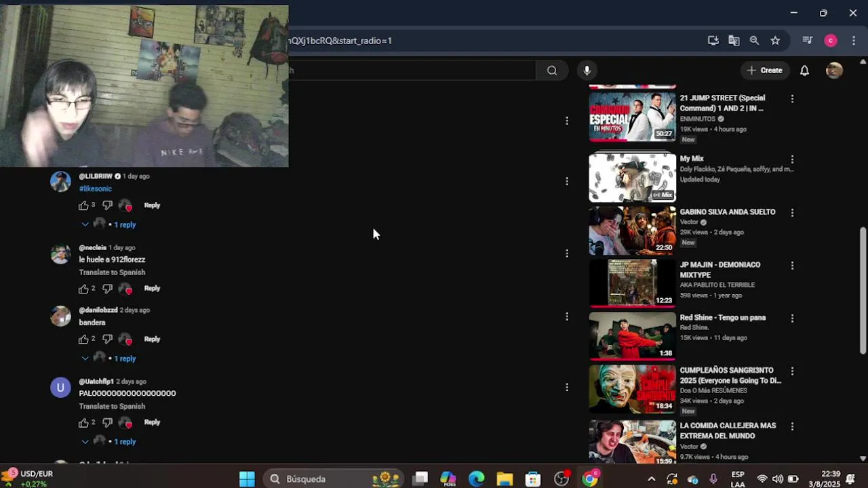Open the #likesonic hashtag link

click(x=95, y=189)
